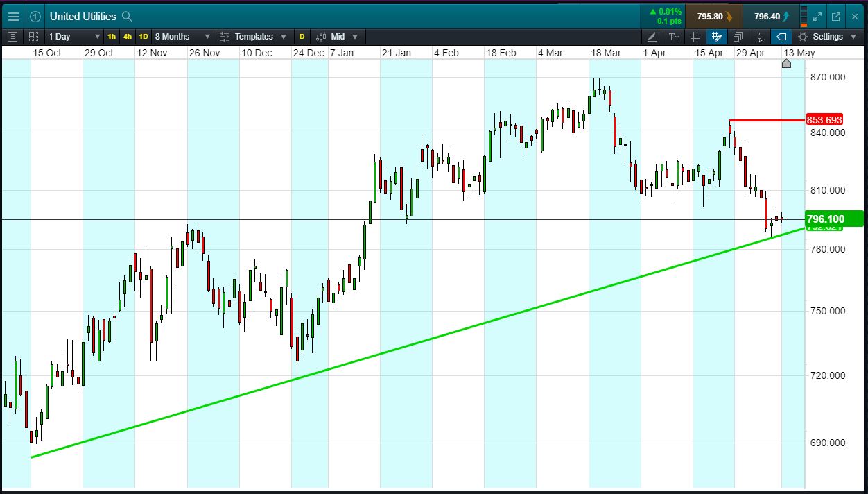Click the 750.000 price axis label

tap(827, 311)
